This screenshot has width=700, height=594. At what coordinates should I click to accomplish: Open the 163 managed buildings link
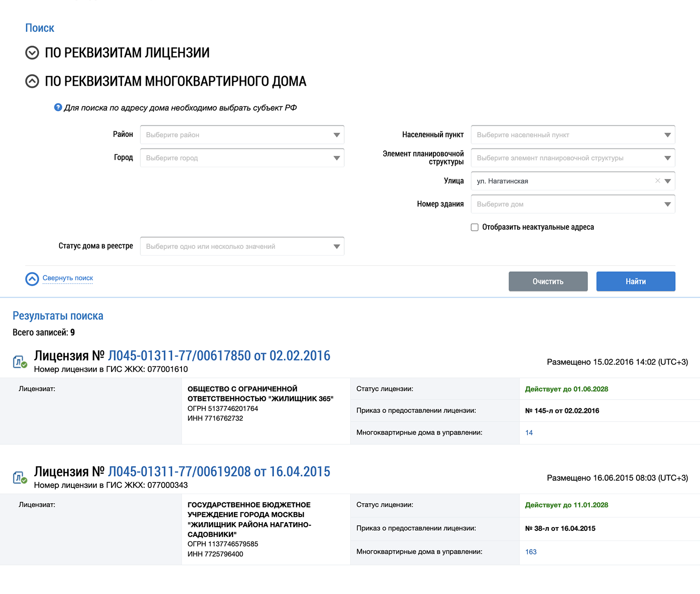(x=531, y=552)
